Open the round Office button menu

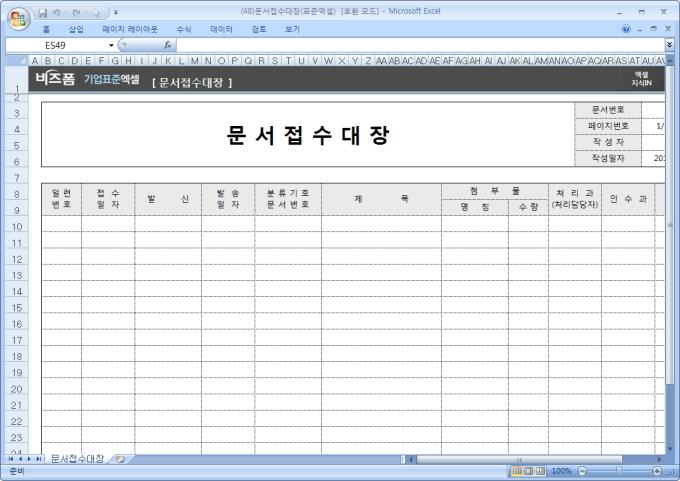tap(18, 19)
